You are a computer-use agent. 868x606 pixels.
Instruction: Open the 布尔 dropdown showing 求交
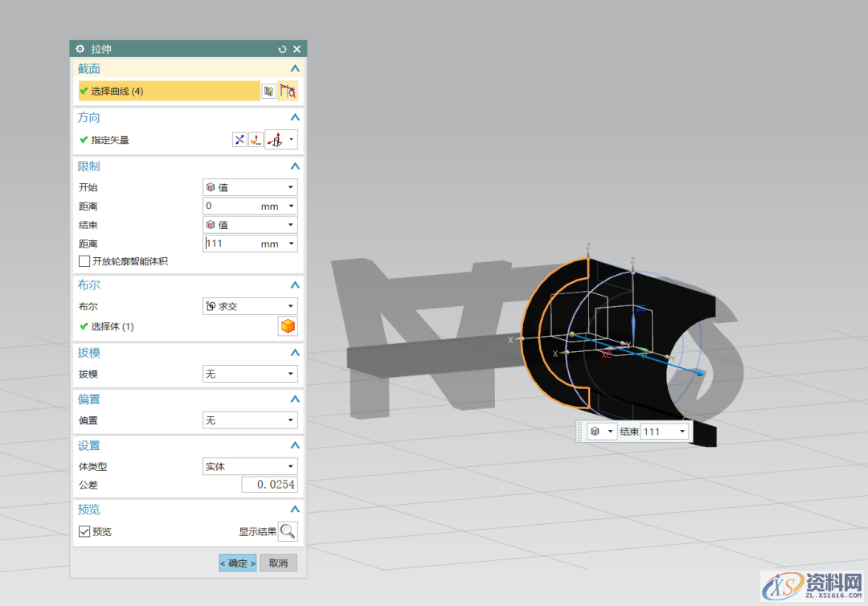(250, 306)
